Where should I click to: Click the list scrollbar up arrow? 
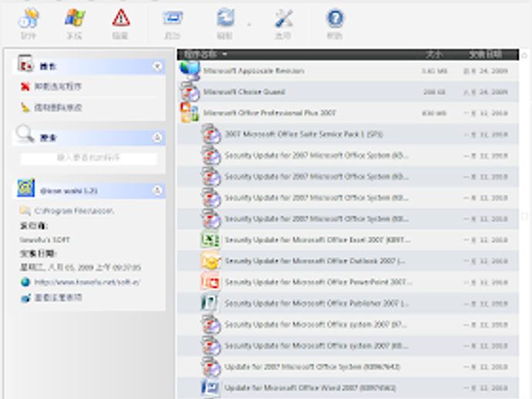point(524,55)
